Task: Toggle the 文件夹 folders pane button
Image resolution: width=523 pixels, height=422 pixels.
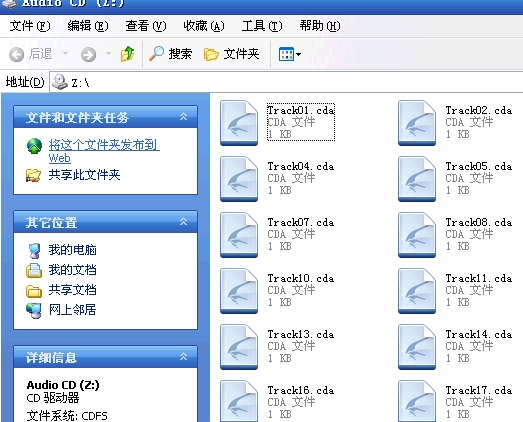Action: click(231, 54)
